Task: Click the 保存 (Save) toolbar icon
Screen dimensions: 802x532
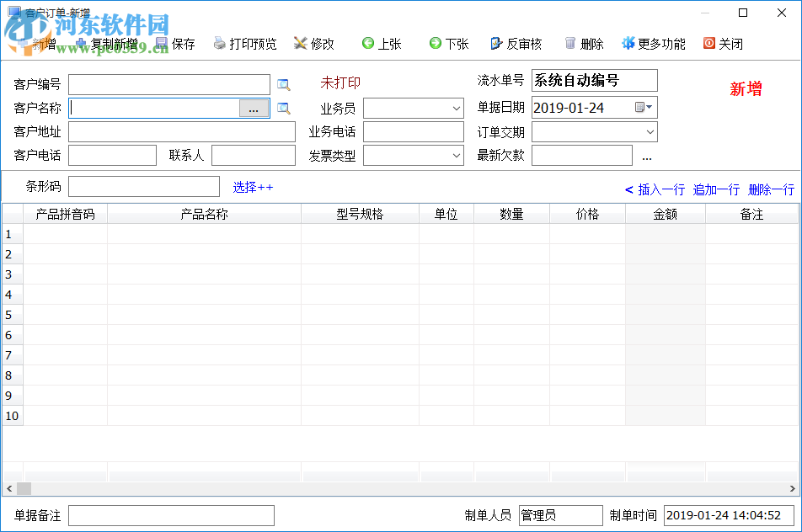Action: click(174, 43)
